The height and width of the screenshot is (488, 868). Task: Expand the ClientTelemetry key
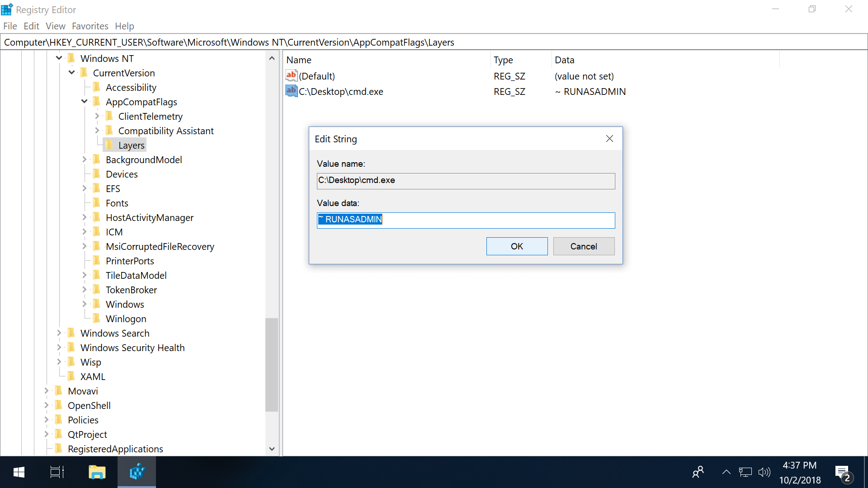(x=97, y=116)
